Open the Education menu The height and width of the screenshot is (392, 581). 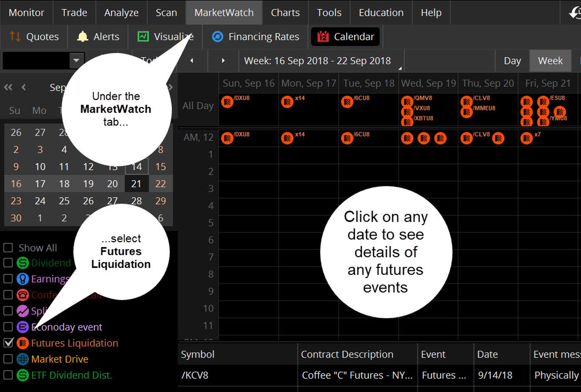pos(381,12)
